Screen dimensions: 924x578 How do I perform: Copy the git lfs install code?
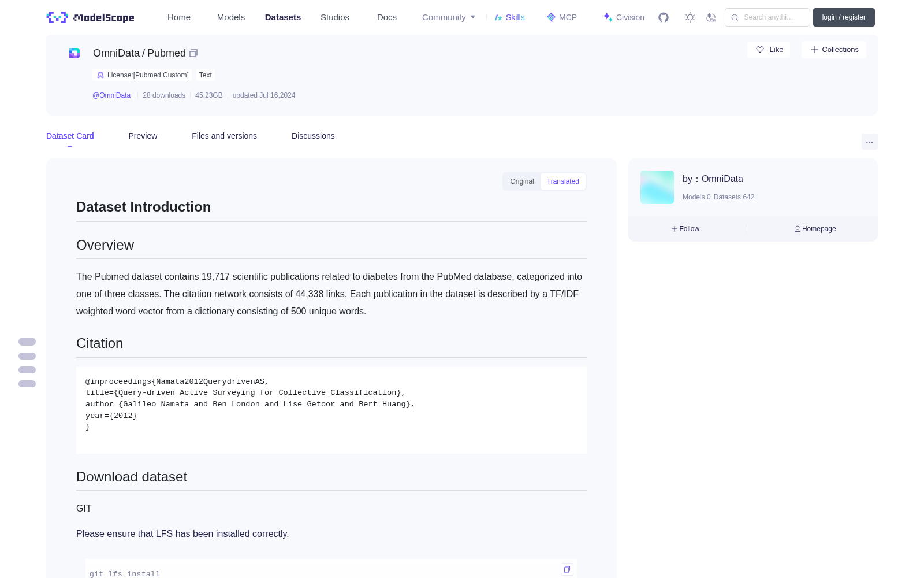click(567, 569)
